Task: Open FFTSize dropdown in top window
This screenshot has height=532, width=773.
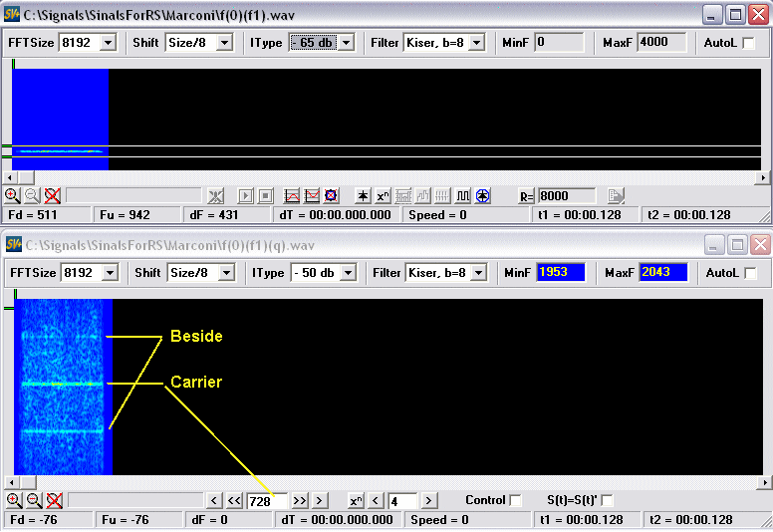Action: (108, 43)
